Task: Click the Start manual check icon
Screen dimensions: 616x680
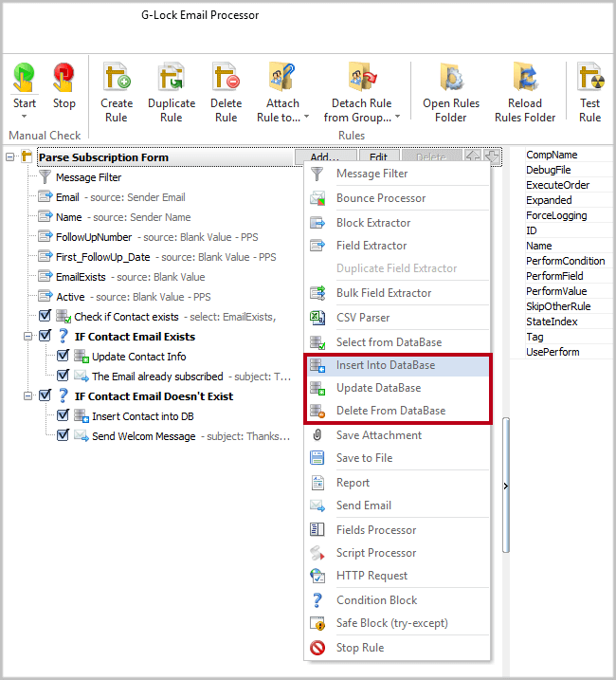Action: pyautogui.click(x=24, y=77)
